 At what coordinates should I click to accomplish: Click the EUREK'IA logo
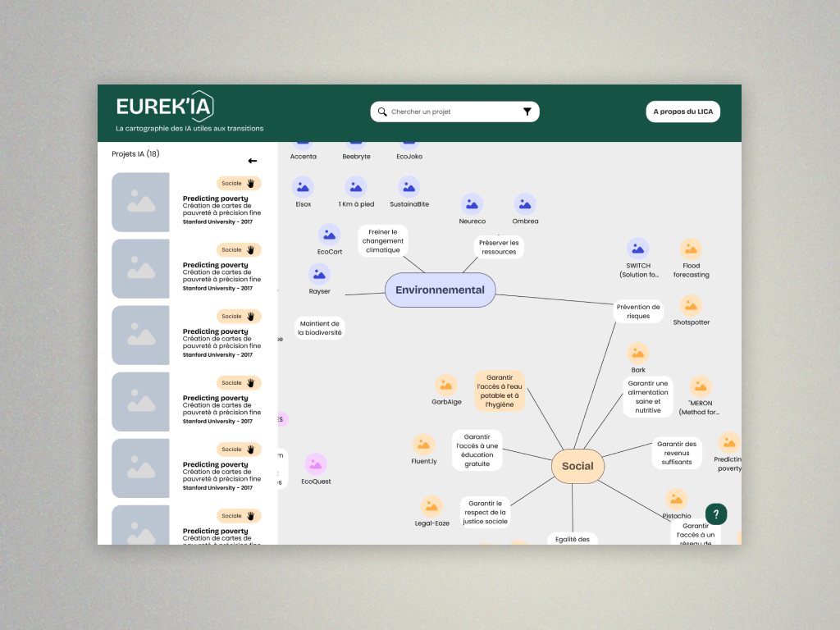(x=165, y=106)
